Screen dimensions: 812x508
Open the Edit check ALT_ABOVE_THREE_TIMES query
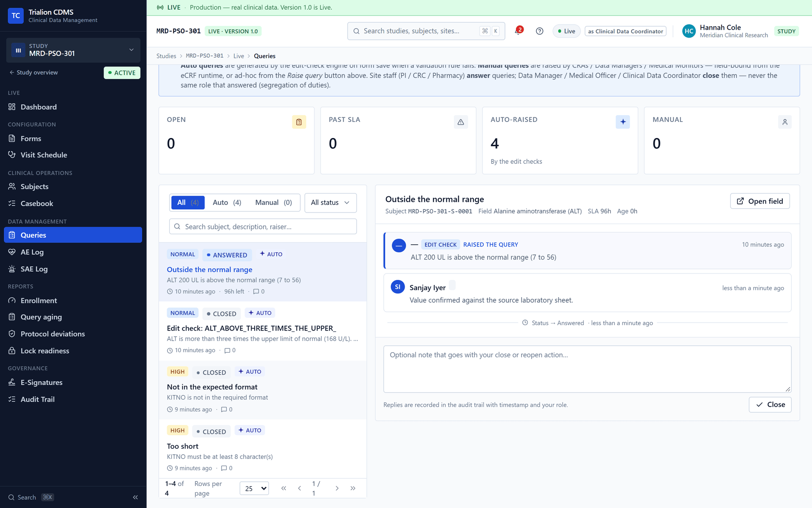(x=263, y=331)
